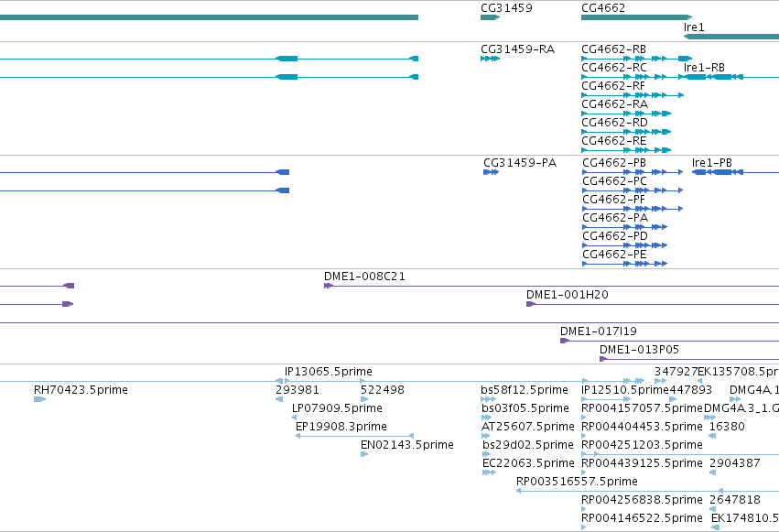
Task: Select protein CG4662-PD
Action: pyautogui.click(x=615, y=236)
